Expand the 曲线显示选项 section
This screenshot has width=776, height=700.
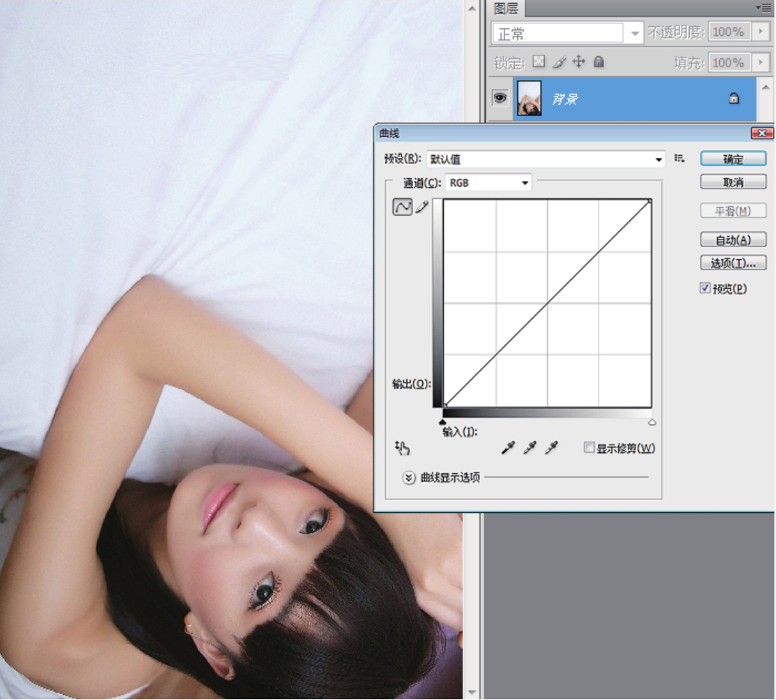[409, 477]
